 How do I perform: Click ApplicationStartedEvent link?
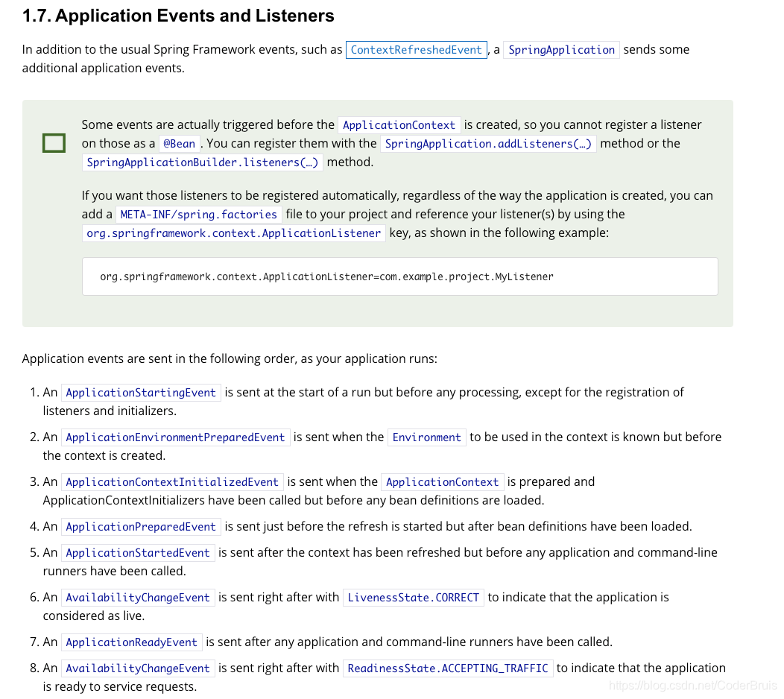coord(138,553)
